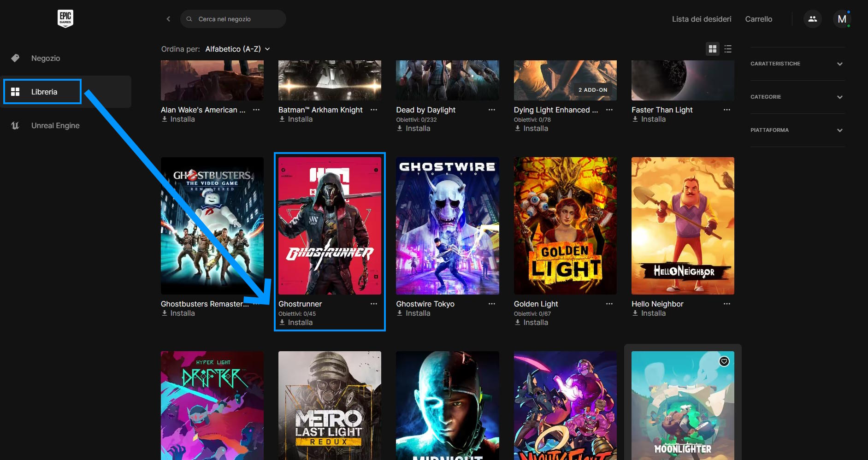
Task: Click the Epic Games logo
Action: 65,18
